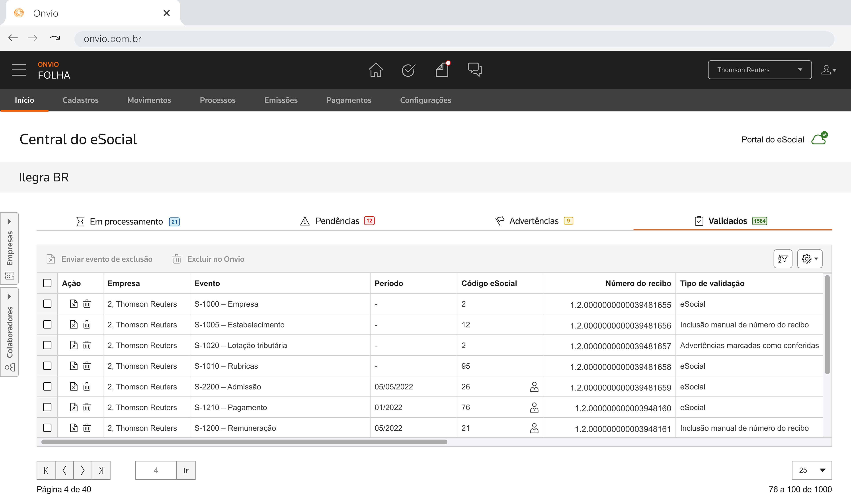Expand the Colaboradores side panel

click(10, 332)
